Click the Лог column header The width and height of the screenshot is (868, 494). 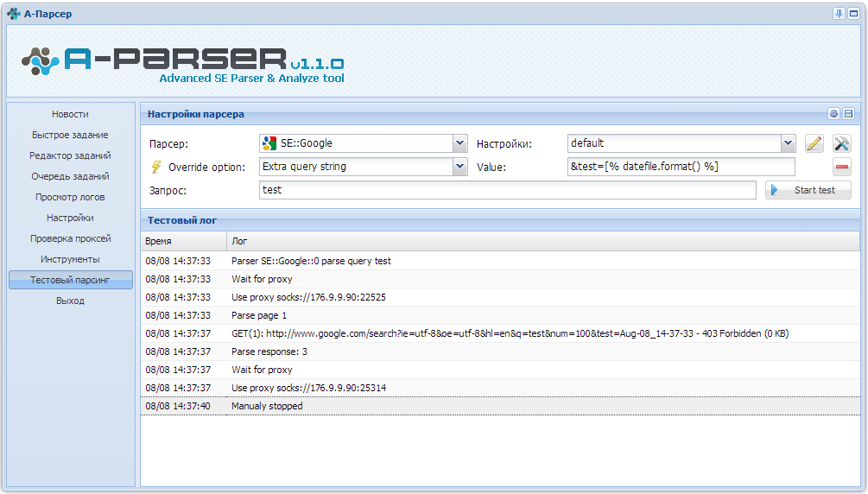coord(543,241)
